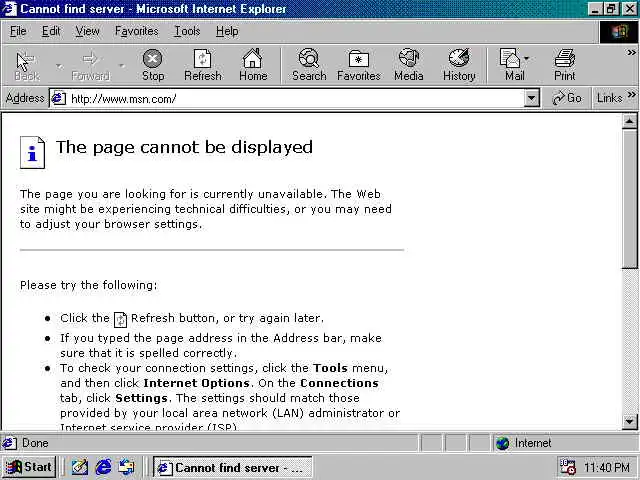Click the 'Done' status bar text
The image size is (640, 480).
[x=35, y=443]
